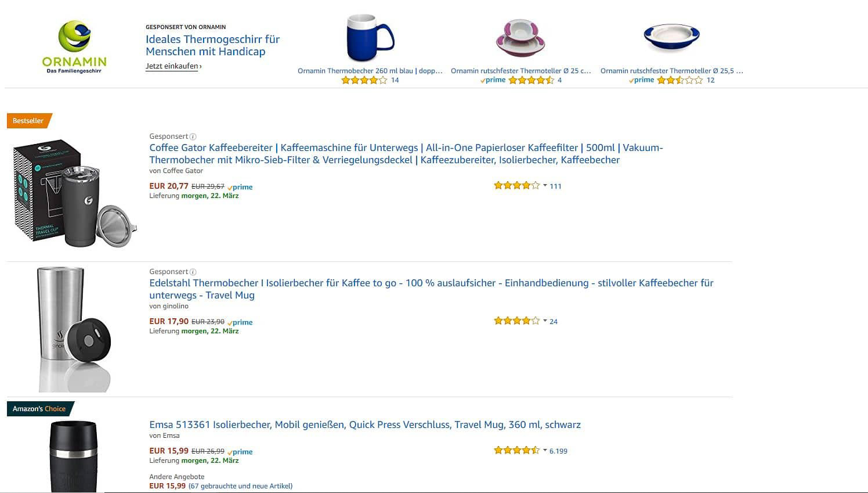This screenshot has height=493, width=868.
Task: Click the "Jetzt einkaufen" link
Action: (173, 66)
